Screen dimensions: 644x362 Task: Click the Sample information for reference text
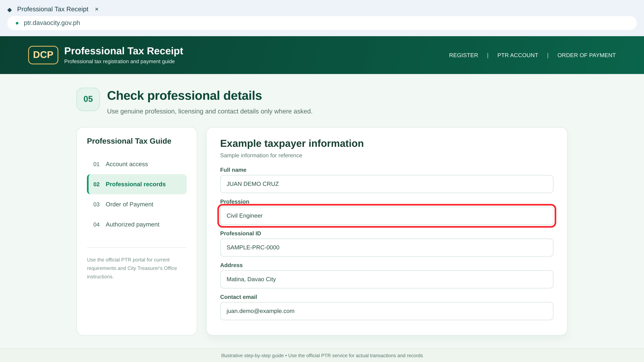tap(261, 155)
